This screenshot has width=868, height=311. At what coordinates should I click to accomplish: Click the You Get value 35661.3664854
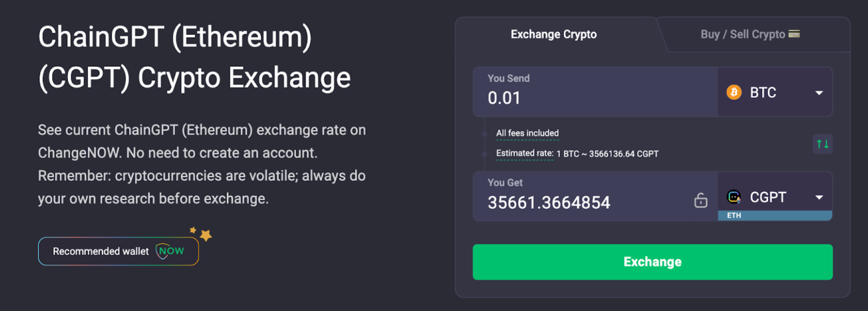[x=549, y=201]
